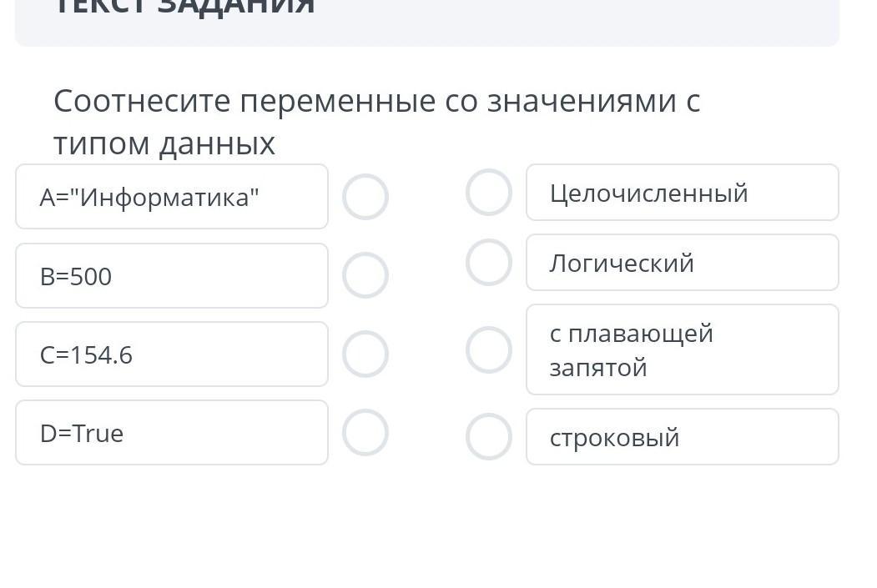Image resolution: width=877 pixels, height=588 pixels.
Task: Pick the C=154.6 variable box
Action: (171, 354)
